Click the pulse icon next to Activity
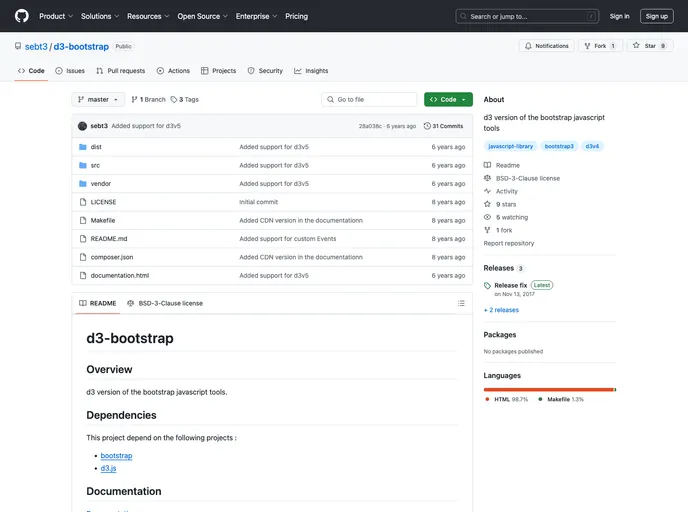The height and width of the screenshot is (512, 688). click(x=487, y=191)
